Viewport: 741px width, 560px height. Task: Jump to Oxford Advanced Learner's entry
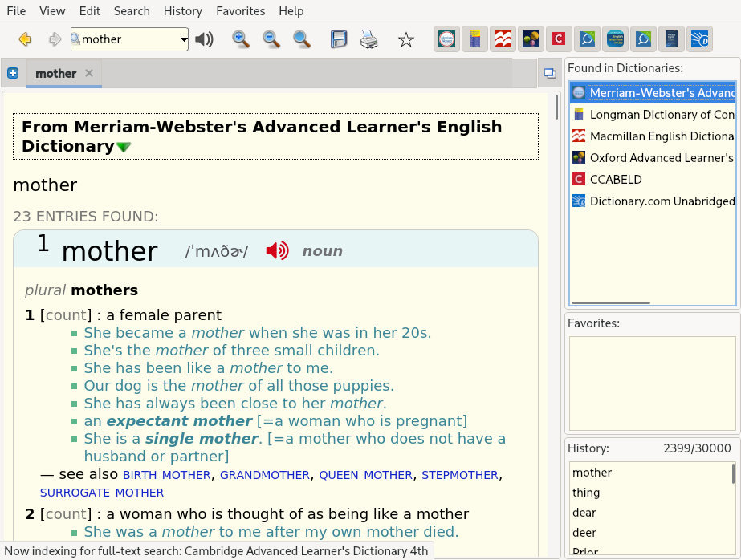653,158
